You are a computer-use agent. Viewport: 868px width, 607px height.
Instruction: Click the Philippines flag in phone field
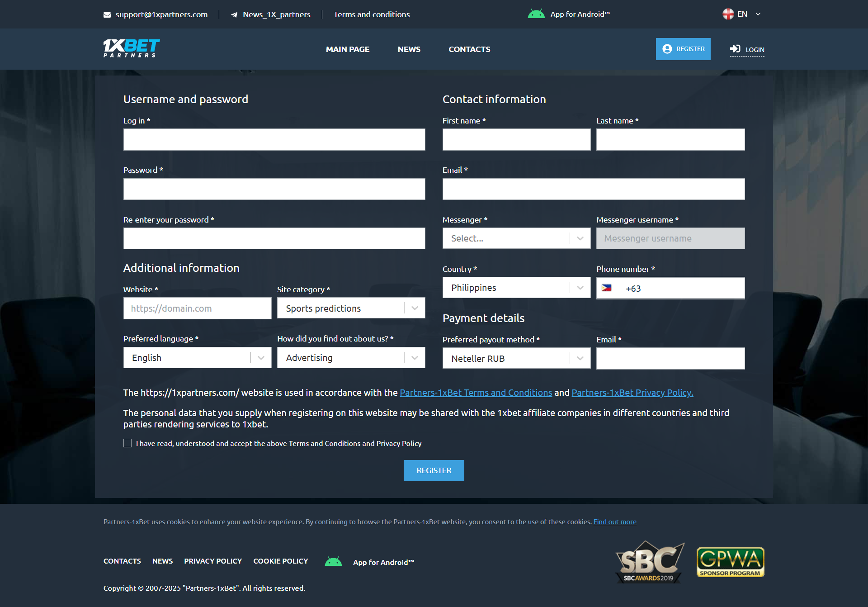(x=607, y=288)
